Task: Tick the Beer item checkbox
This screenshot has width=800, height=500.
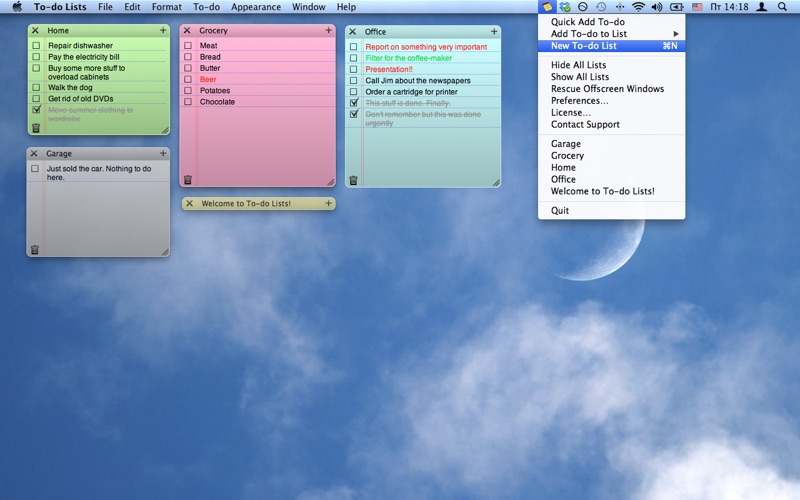Action: point(187,79)
